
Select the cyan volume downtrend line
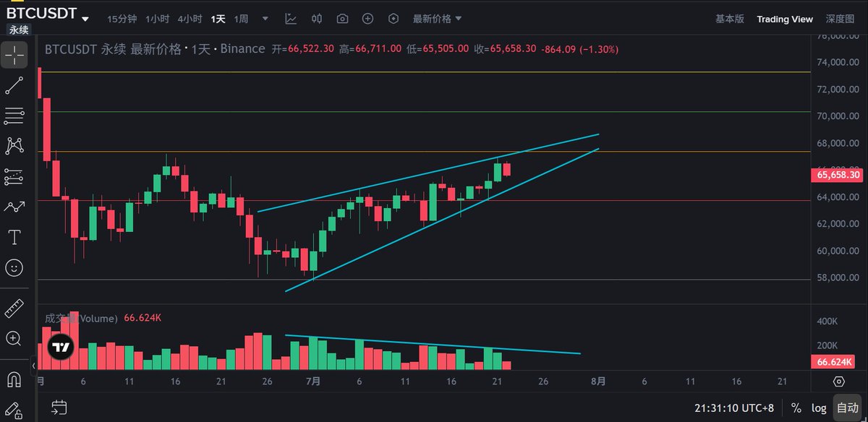(x=433, y=344)
